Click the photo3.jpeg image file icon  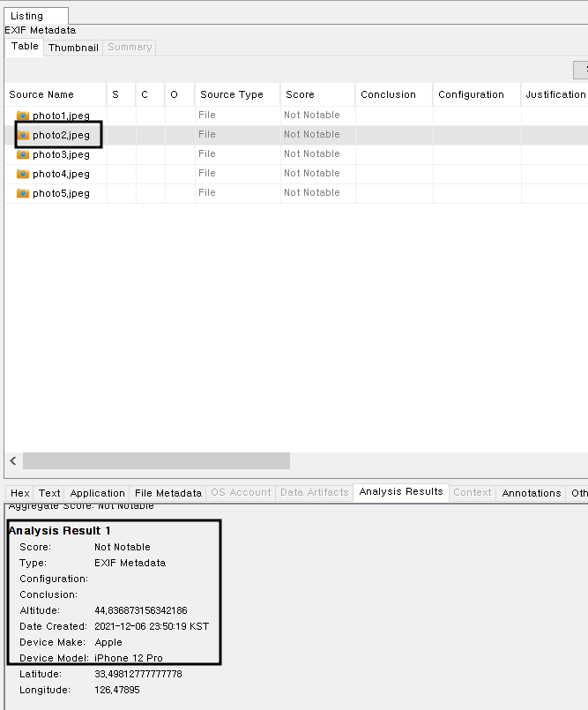coord(23,154)
